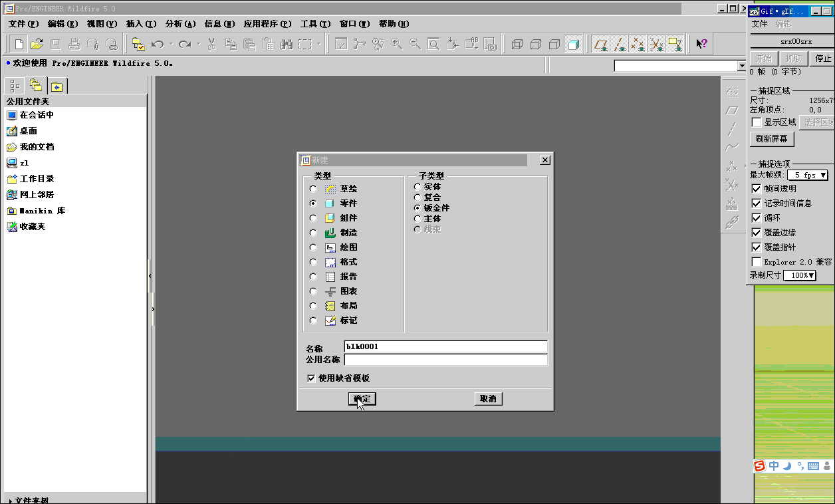Create a new file via toolbar icon

point(19,44)
